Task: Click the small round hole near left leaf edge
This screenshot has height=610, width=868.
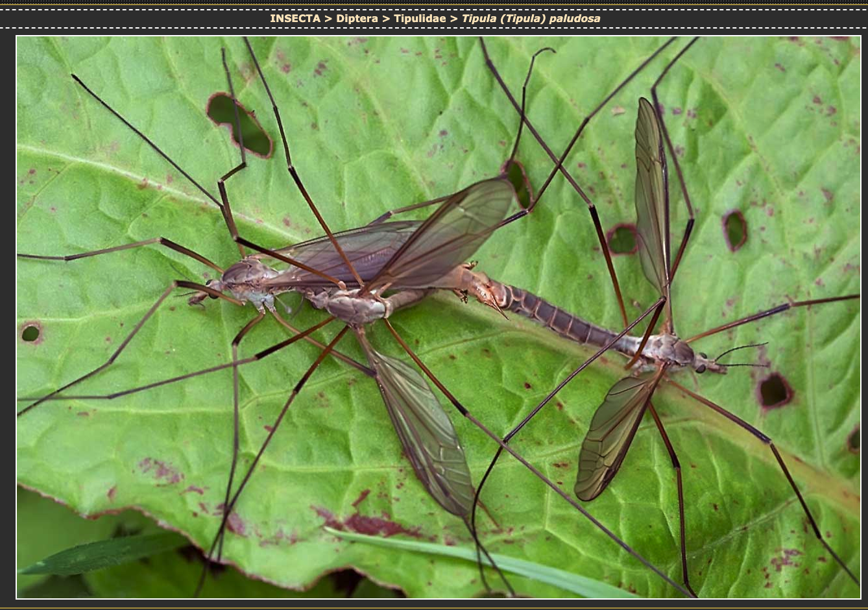Action: click(x=30, y=333)
